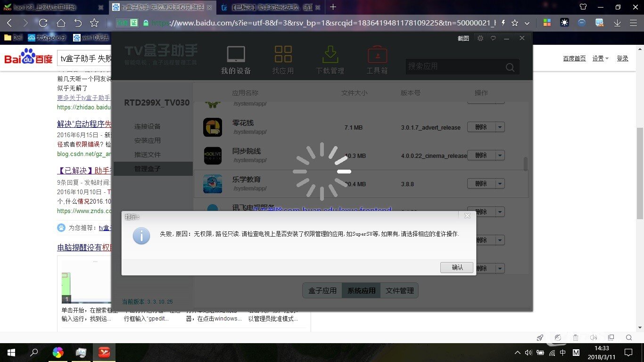This screenshot has height=362, width=644.
Task: Click browser forward arrow
Action: coord(25,23)
